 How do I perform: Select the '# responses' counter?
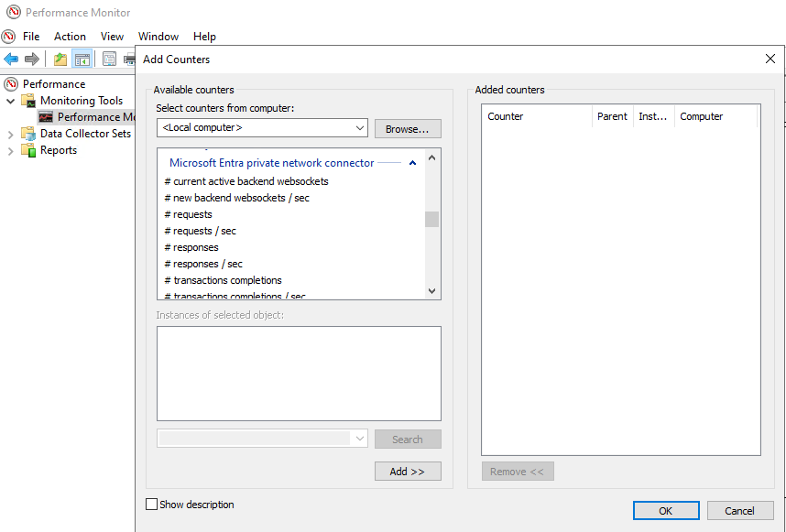(191, 247)
